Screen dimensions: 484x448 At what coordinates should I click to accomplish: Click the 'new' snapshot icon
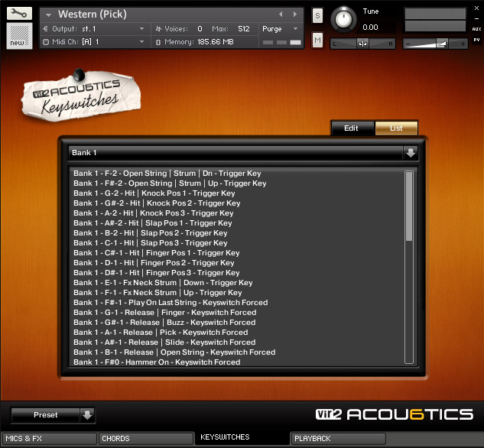19,34
